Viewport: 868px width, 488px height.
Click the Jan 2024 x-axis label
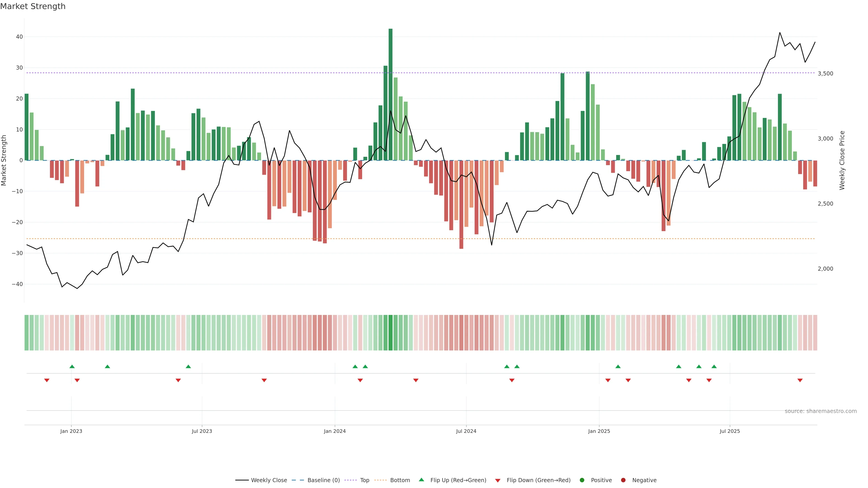(335, 431)
